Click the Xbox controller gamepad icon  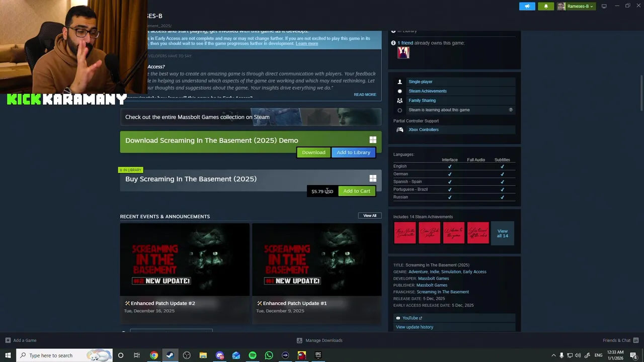(400, 130)
